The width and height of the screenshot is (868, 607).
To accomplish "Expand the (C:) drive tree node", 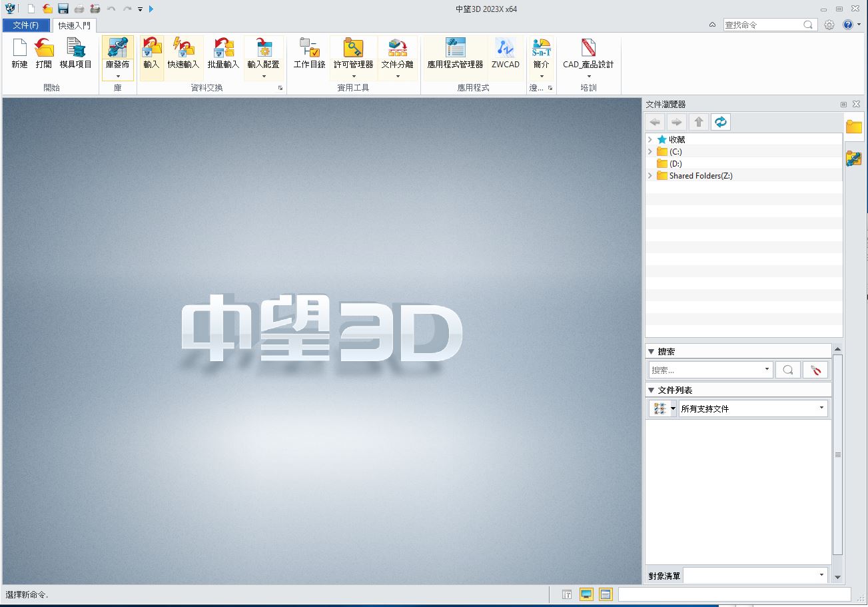I will [x=650, y=152].
